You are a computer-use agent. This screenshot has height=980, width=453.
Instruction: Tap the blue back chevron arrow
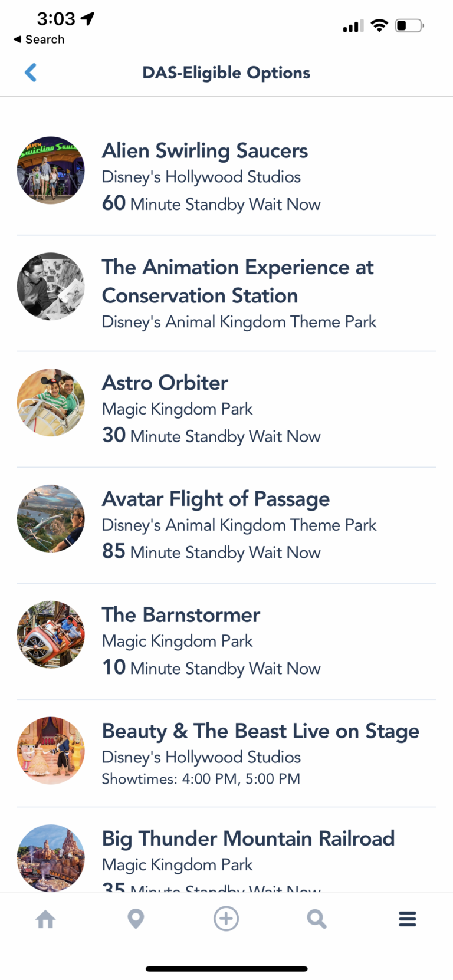(31, 73)
